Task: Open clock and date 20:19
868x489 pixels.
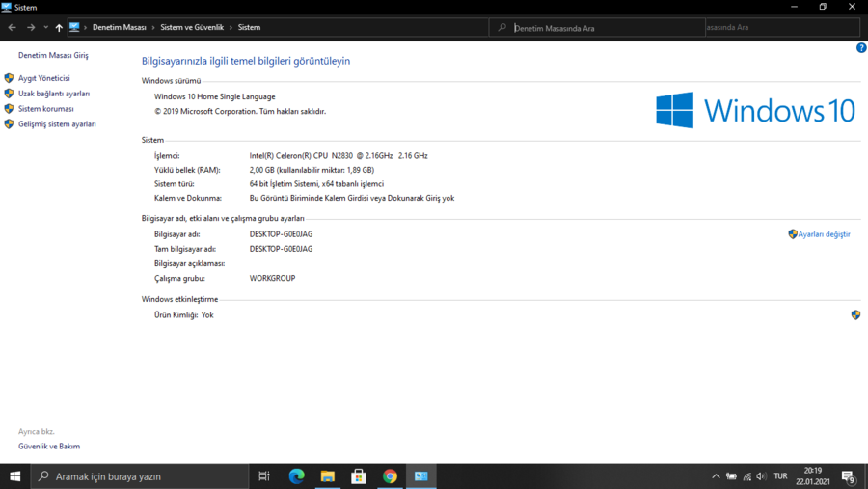Action: tap(813, 476)
